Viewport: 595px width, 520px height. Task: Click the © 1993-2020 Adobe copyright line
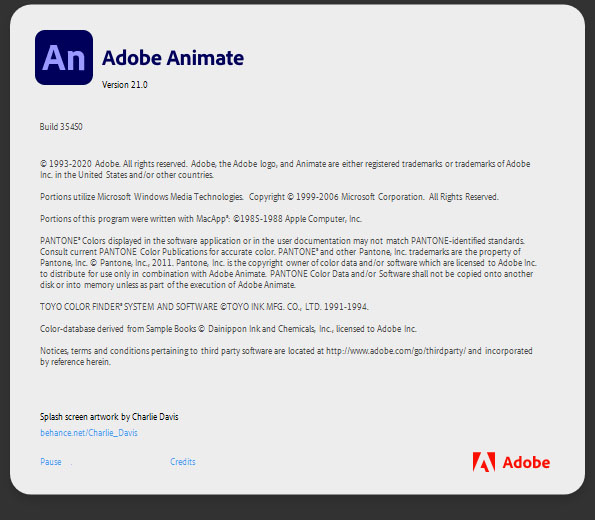click(285, 169)
